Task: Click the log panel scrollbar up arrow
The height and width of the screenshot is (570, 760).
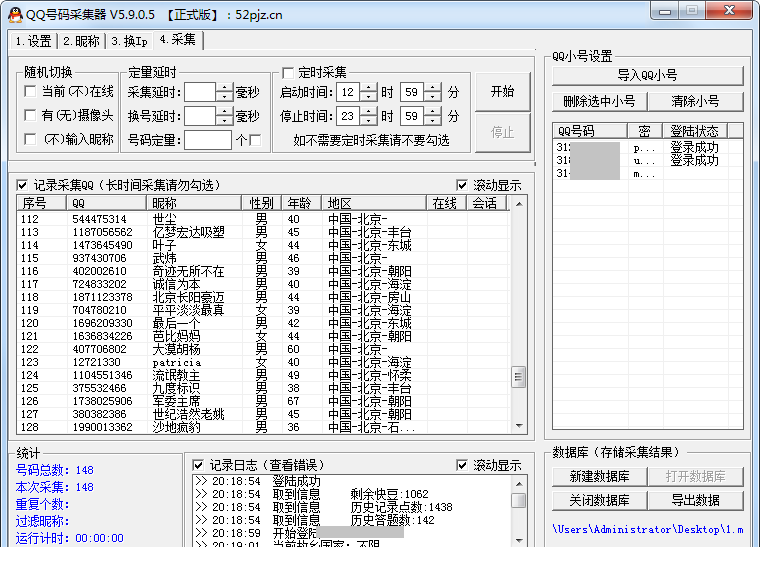Action: (519, 484)
